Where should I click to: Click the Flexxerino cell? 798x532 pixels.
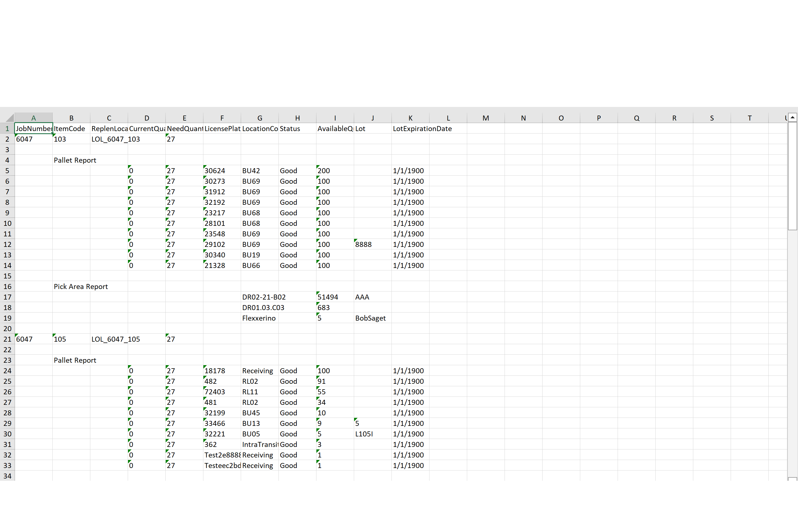pos(260,318)
